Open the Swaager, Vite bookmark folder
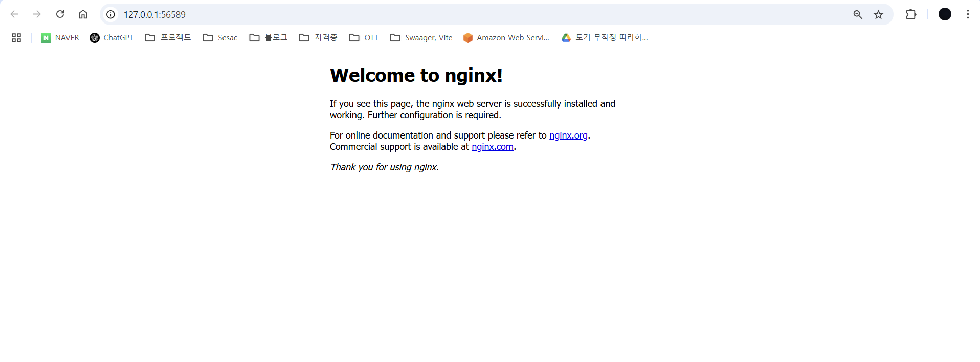 (421, 38)
